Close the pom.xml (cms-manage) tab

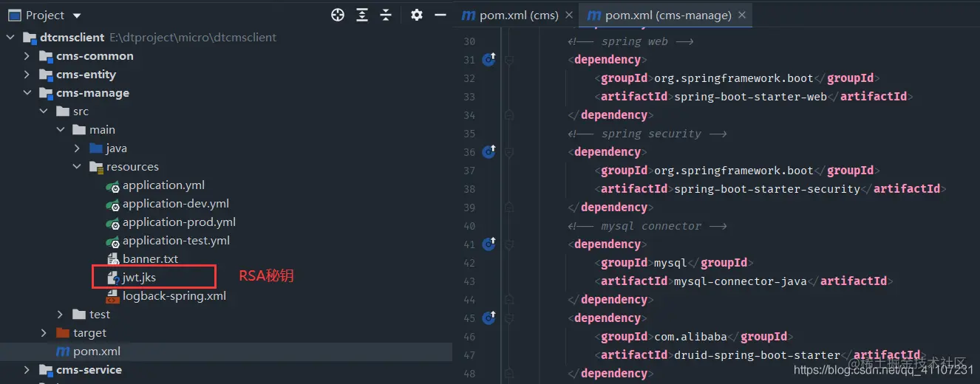(x=742, y=15)
